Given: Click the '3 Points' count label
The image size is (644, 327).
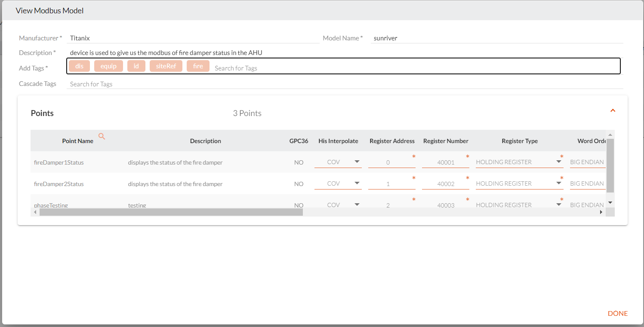Looking at the screenshot, I should (x=247, y=113).
